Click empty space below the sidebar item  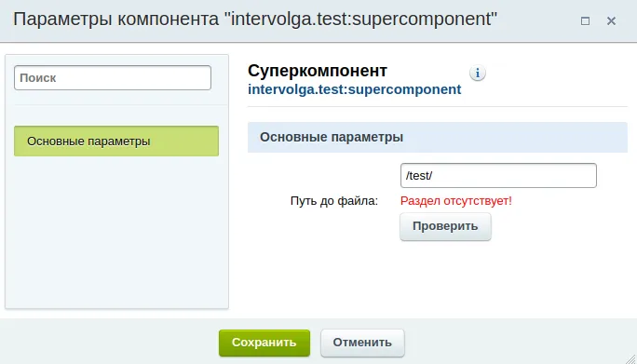116,232
